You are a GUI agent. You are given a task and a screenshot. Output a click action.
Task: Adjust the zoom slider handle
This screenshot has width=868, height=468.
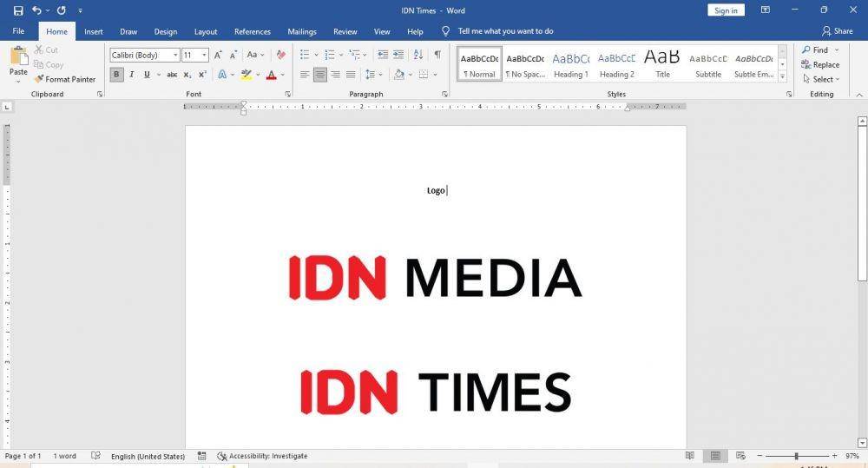coord(797,456)
